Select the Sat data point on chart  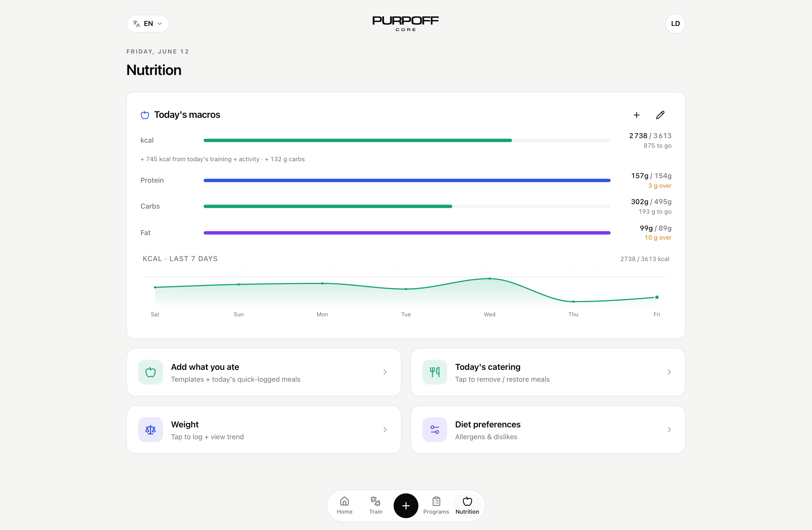[x=155, y=288]
